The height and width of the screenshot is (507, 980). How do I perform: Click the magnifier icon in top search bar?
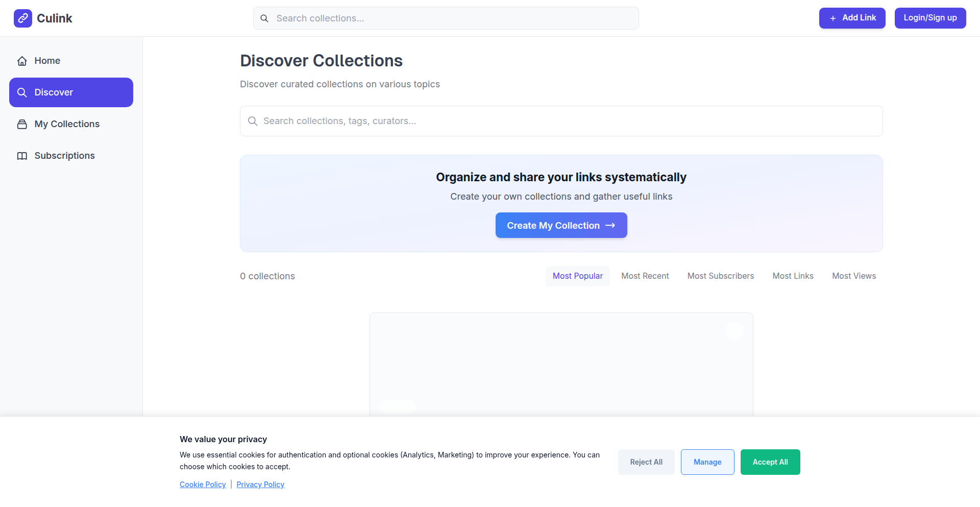tap(264, 18)
